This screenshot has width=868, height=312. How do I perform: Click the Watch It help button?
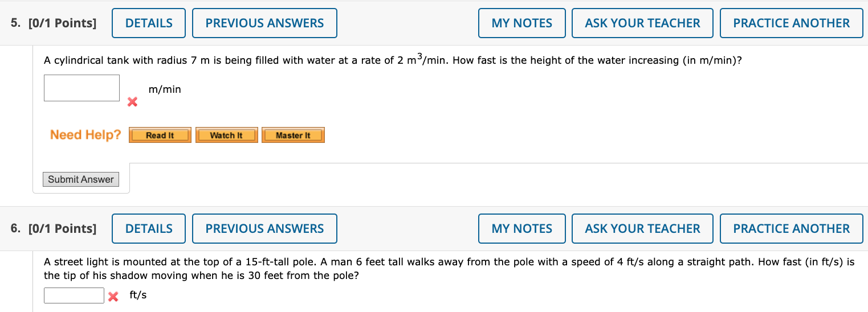(226, 136)
